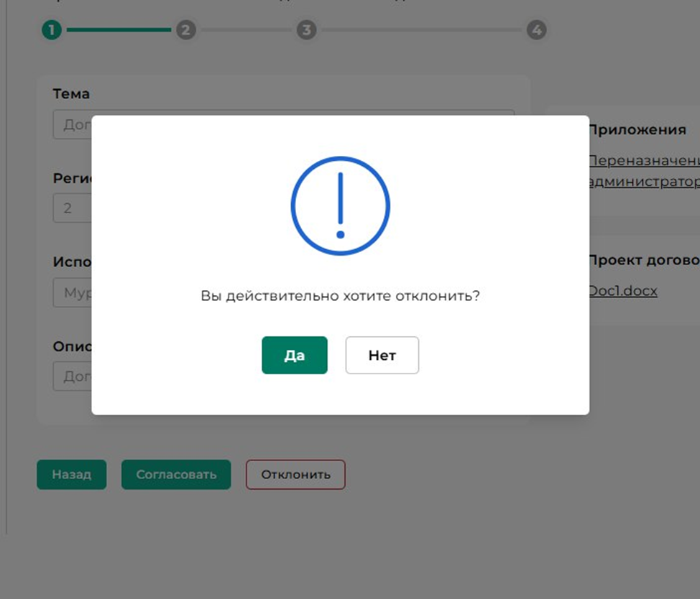Jump to step 3 in the stepper

(x=307, y=30)
